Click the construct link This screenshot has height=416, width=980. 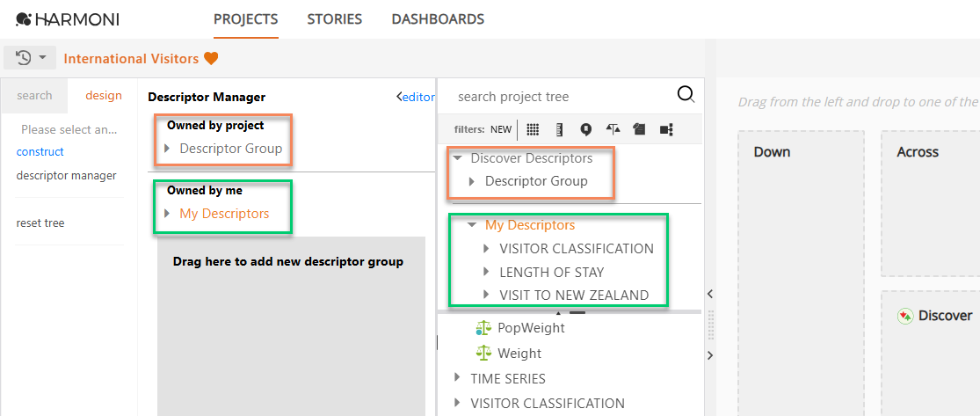pyautogui.click(x=40, y=151)
